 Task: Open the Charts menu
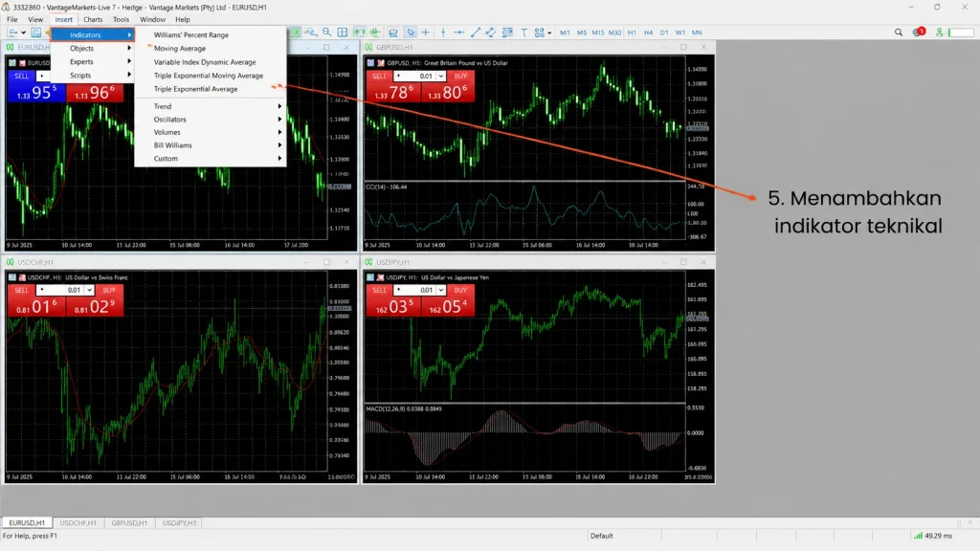coord(93,19)
